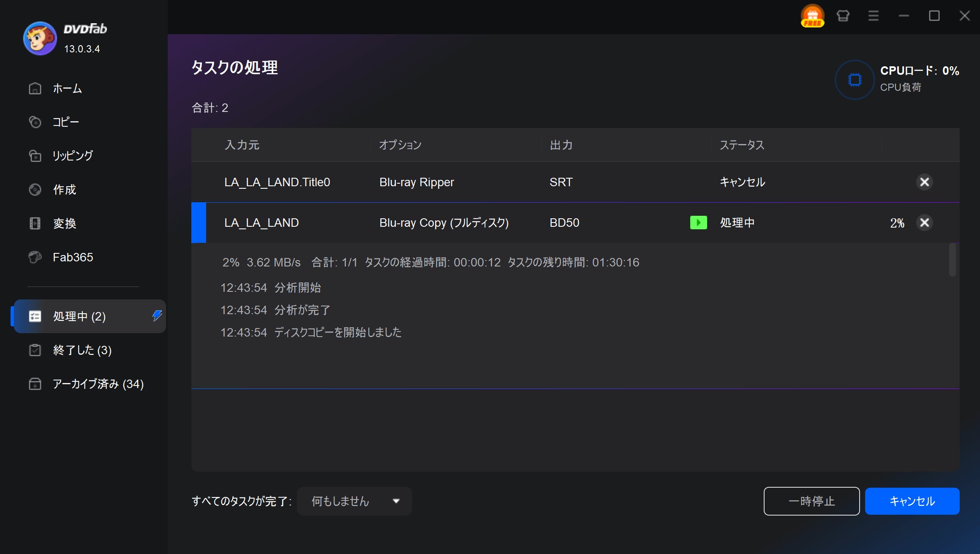Click the 3.62 MB/s speed value
The image size is (980, 554).
point(274,262)
